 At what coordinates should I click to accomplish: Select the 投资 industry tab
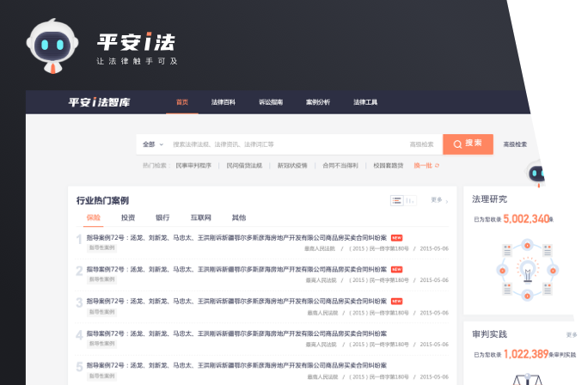click(128, 217)
